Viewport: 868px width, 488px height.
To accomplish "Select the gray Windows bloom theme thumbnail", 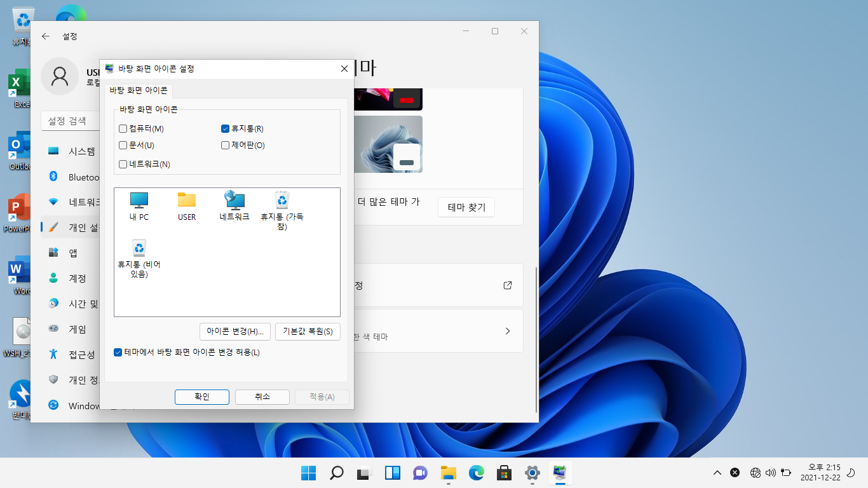I will pyautogui.click(x=388, y=144).
